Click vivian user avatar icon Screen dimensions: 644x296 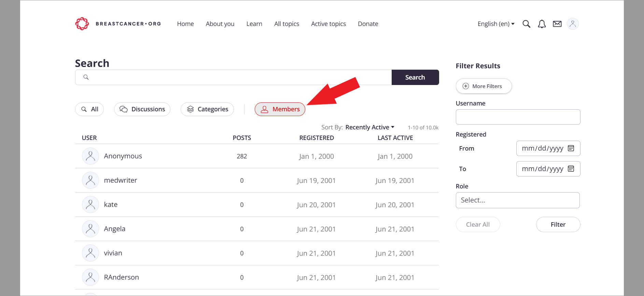click(x=90, y=253)
